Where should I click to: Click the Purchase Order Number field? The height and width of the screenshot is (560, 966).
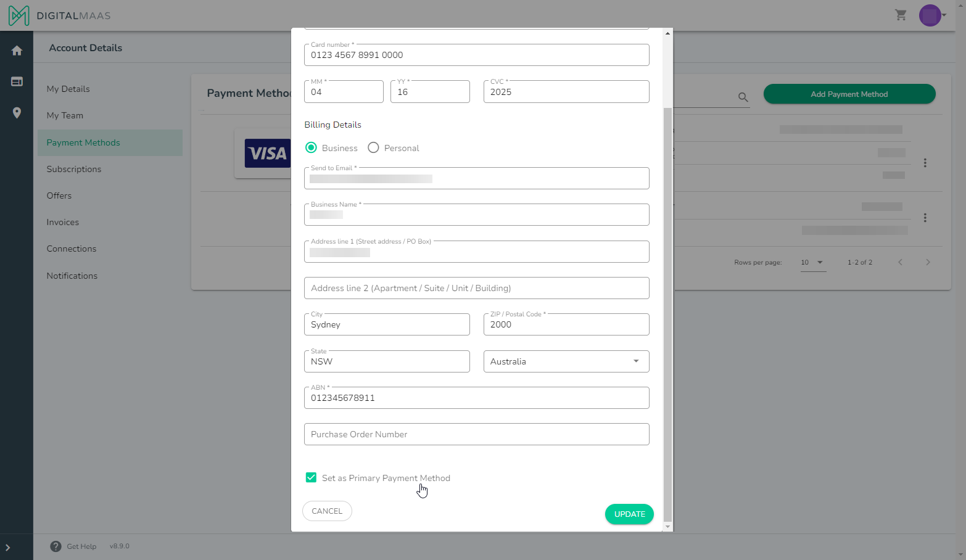[x=476, y=434]
